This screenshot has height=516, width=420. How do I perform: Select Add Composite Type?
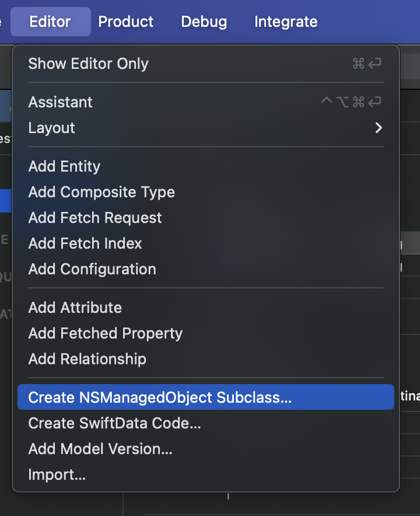coord(206,192)
